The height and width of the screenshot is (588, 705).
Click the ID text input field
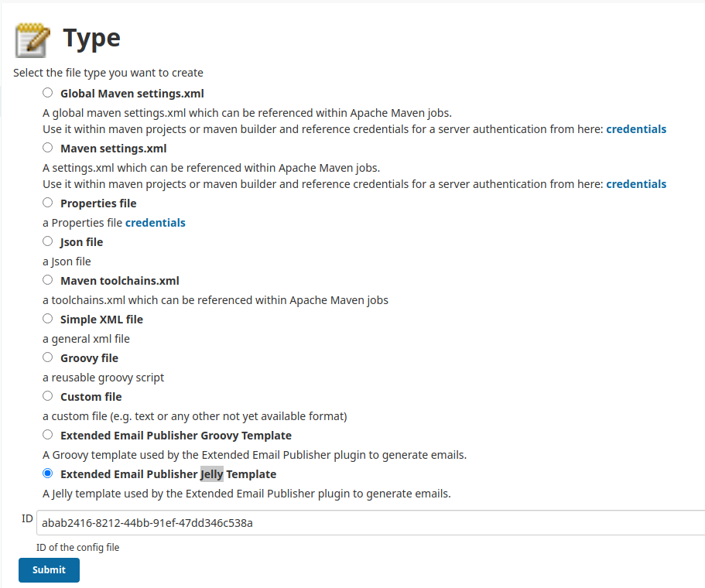(x=371, y=522)
